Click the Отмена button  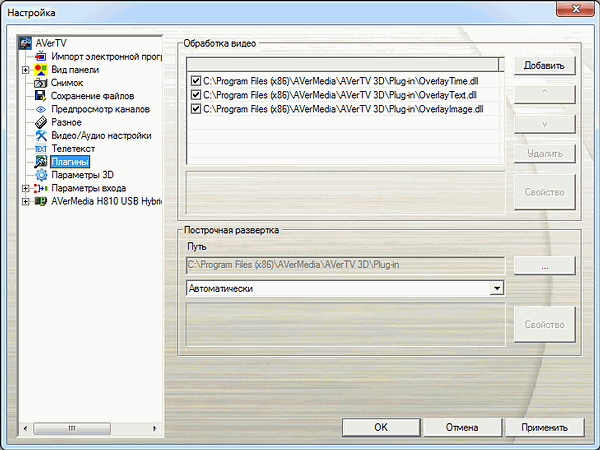point(462,427)
